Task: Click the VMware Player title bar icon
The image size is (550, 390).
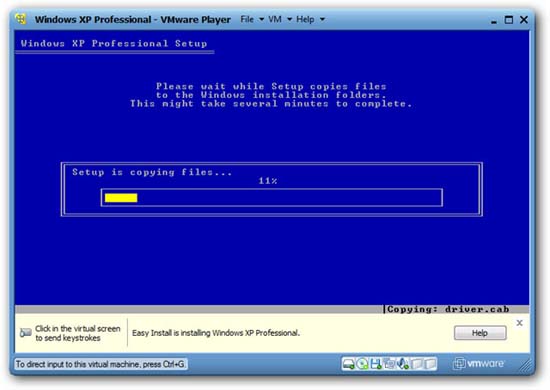Action: tap(21, 19)
